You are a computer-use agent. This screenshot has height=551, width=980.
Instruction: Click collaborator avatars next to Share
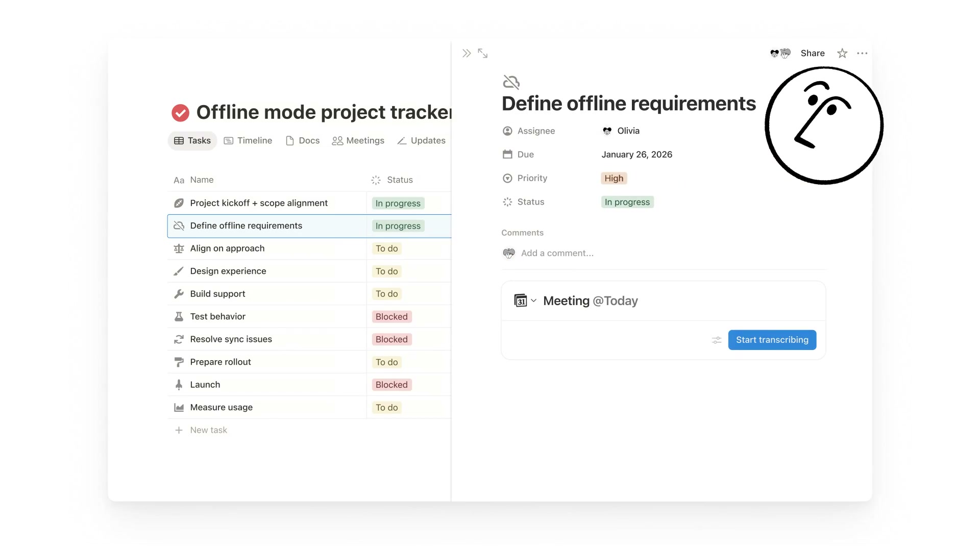pyautogui.click(x=780, y=53)
